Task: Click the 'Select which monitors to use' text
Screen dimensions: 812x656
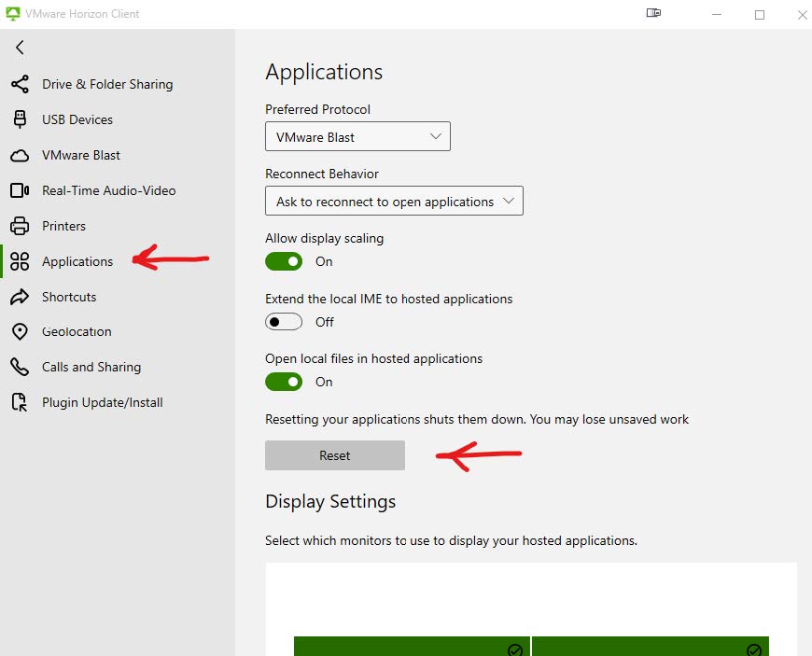Action: coord(451,540)
